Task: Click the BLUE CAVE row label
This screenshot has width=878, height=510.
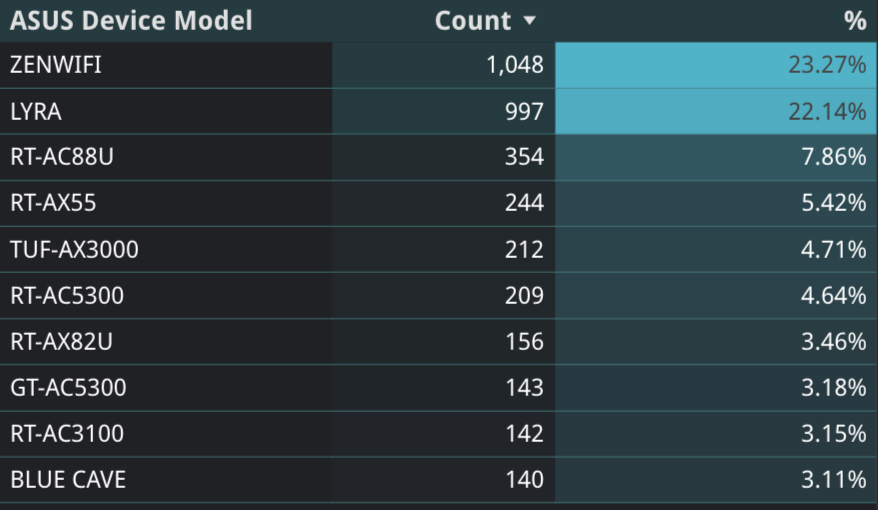Action: (x=68, y=480)
